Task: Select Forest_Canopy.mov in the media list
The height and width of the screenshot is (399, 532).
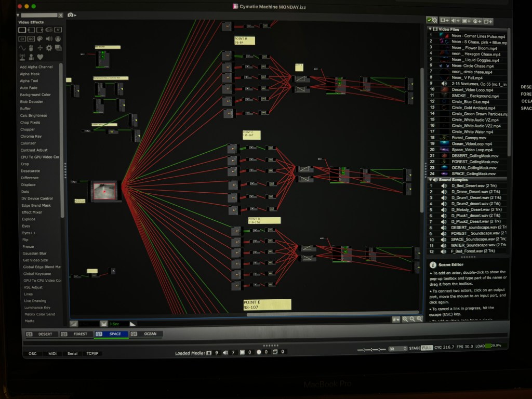Action: [x=468, y=137]
